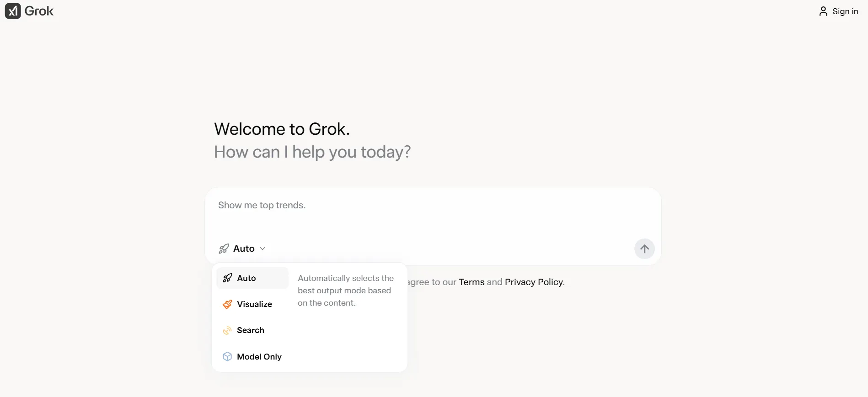The image size is (868, 397).
Task: Open the Privacy Policy link
Action: (x=534, y=282)
